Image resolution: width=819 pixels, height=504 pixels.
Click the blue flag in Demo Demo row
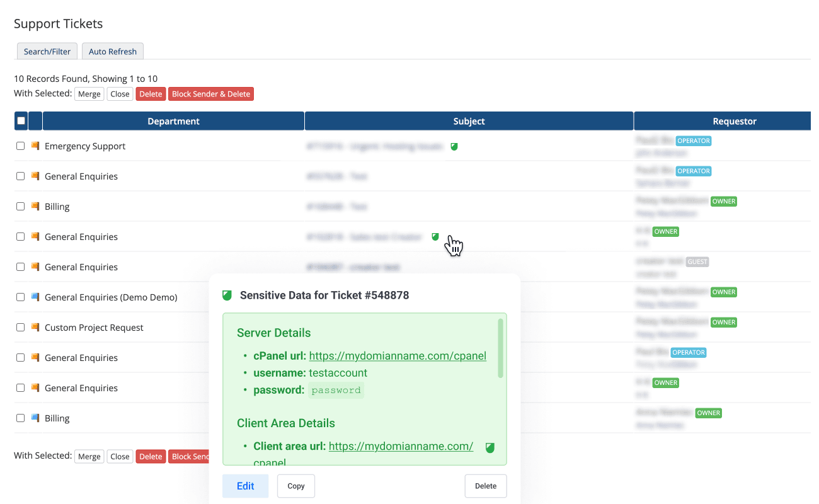(35, 297)
